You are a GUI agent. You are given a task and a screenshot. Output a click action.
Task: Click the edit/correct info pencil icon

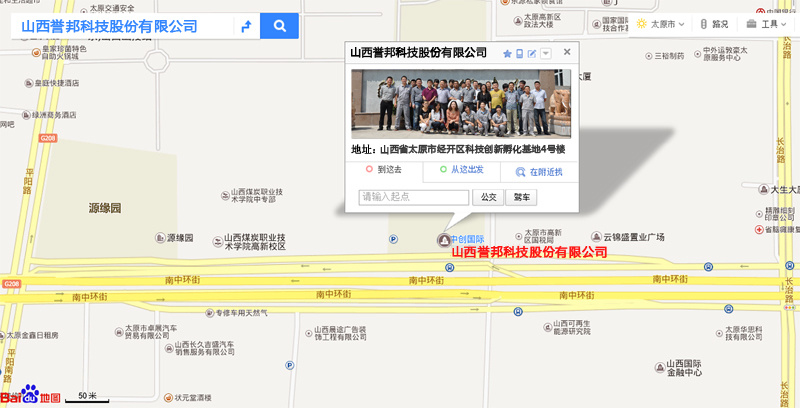[532, 54]
